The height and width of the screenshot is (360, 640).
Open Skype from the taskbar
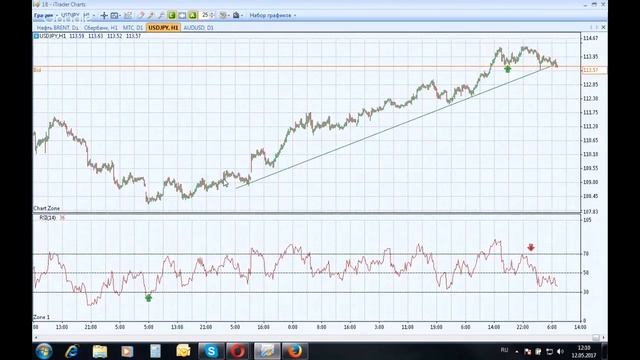tap(211, 351)
